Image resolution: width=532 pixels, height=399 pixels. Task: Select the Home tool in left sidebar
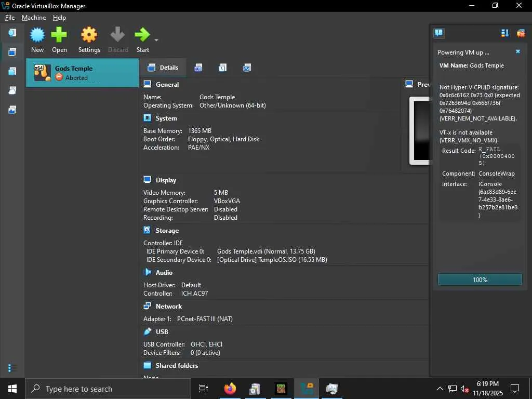[12, 33]
